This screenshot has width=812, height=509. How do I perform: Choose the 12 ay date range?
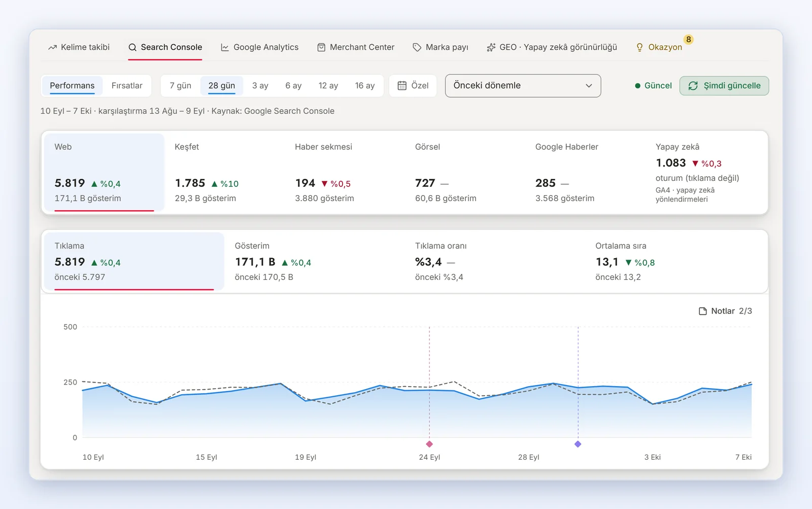coord(328,86)
